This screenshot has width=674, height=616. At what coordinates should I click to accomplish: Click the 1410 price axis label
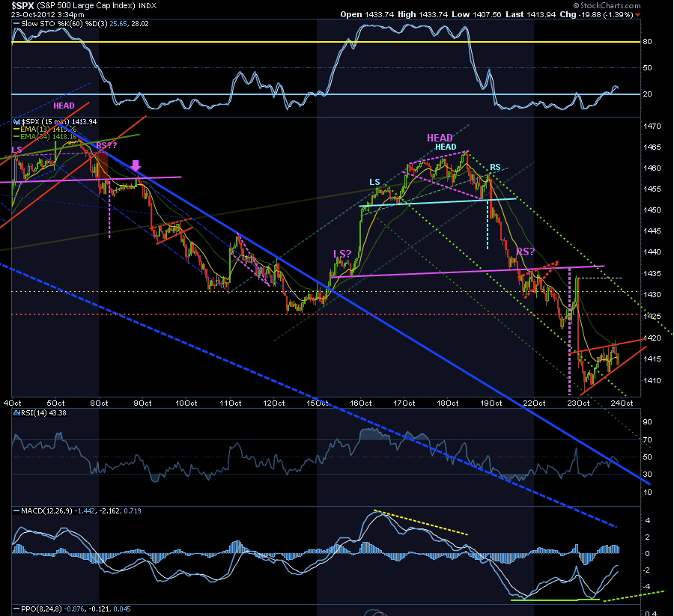point(652,380)
